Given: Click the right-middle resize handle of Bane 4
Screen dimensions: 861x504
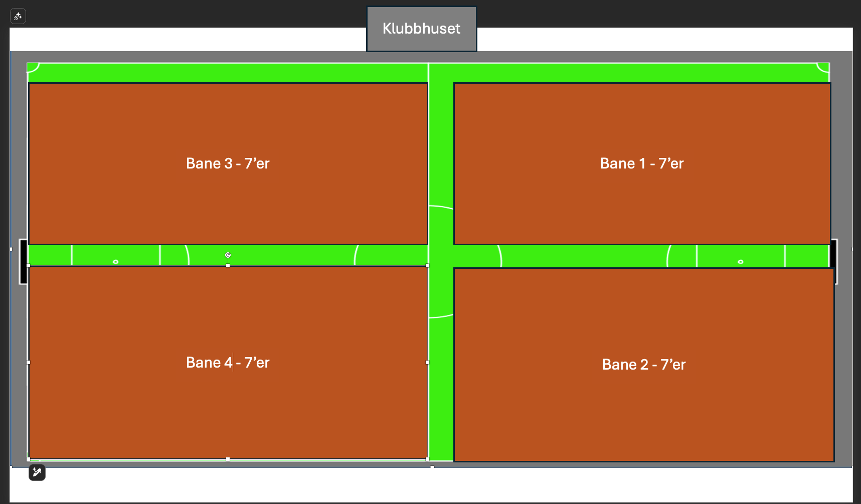Looking at the screenshot, I should (x=427, y=362).
